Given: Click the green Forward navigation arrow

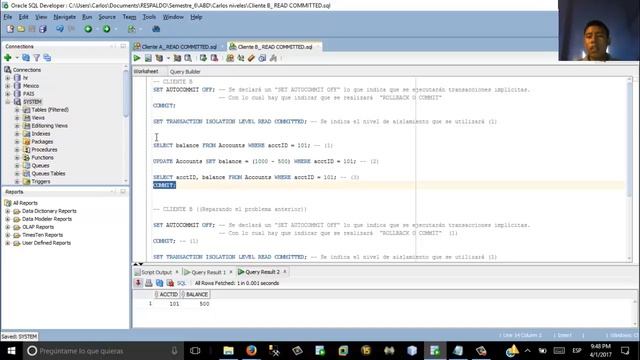Looking at the screenshot, I should [107, 29].
